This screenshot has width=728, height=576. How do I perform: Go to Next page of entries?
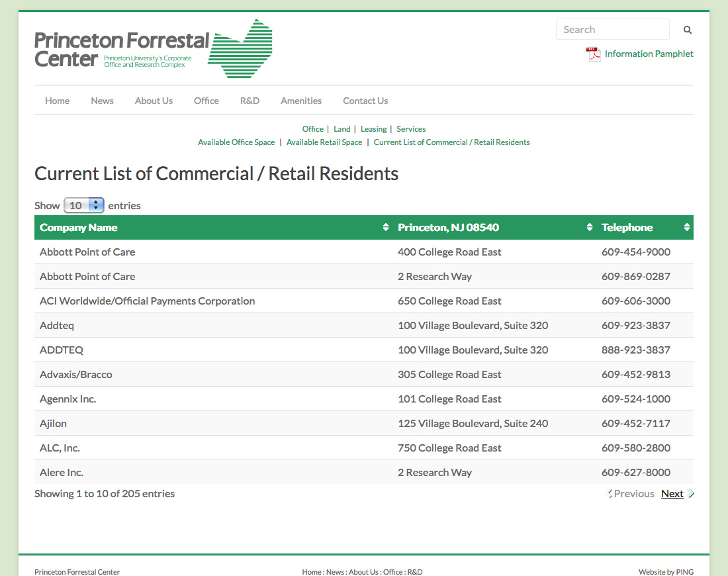[x=672, y=494]
